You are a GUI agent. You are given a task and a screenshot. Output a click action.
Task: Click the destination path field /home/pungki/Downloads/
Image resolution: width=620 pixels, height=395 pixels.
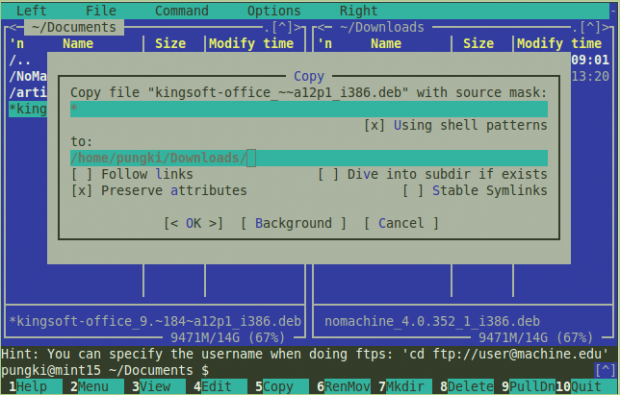click(309, 158)
